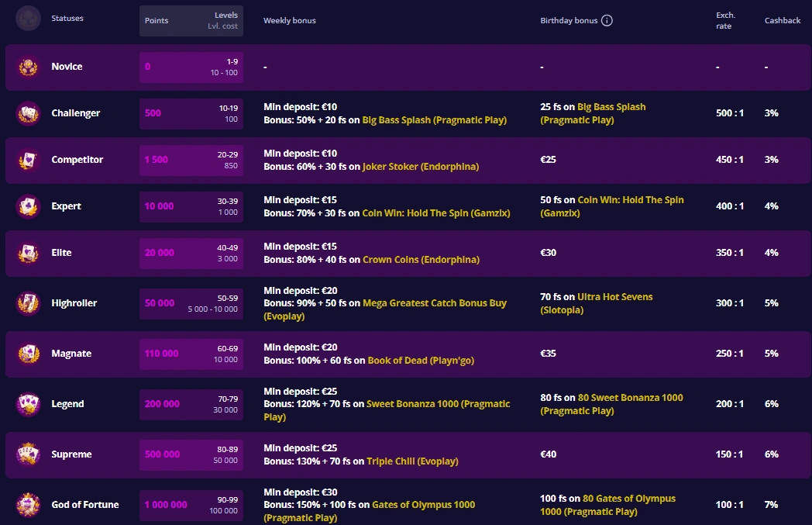Select the Levels Lvl. cost header

pos(223,21)
